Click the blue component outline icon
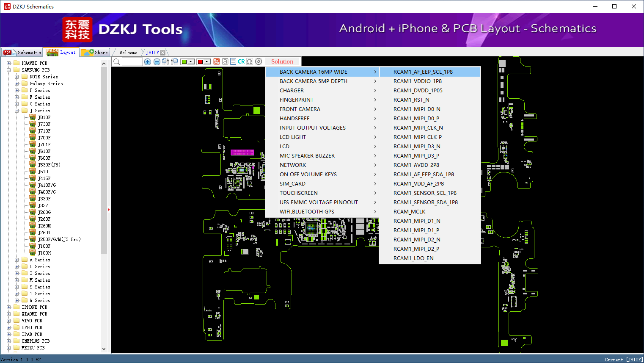Viewport: 644px width, 363px height. (x=233, y=61)
